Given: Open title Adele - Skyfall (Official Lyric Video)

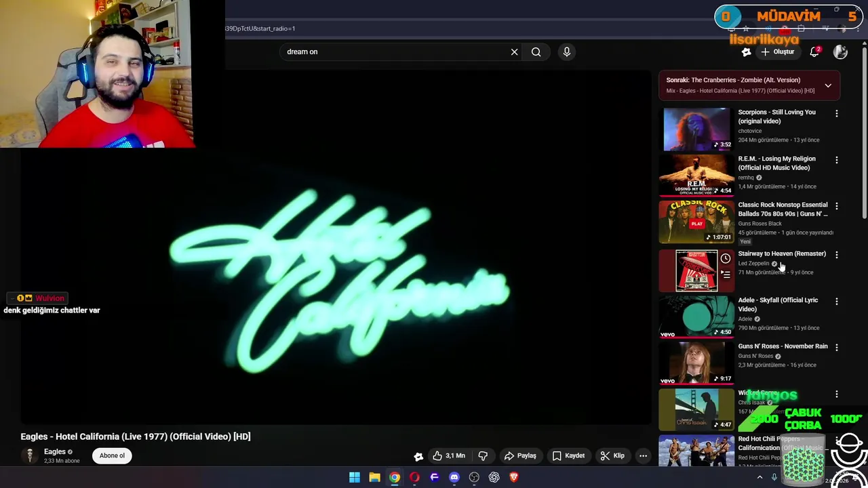Looking at the screenshot, I should [778, 304].
